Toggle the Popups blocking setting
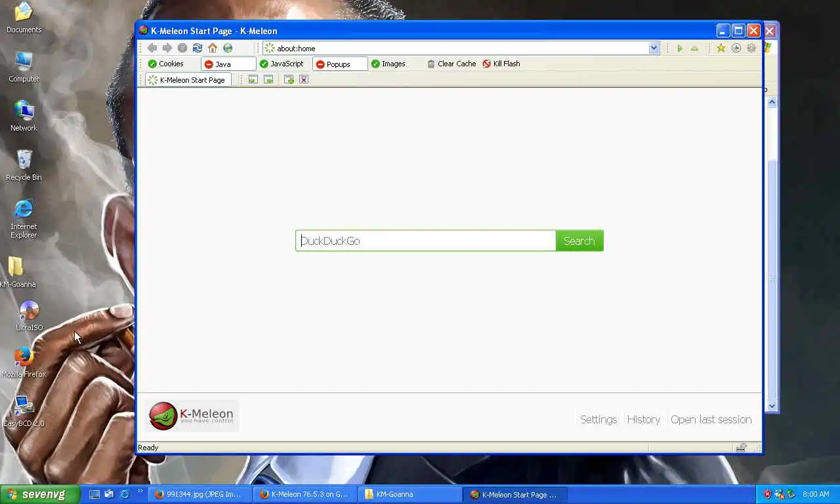The image size is (840, 504). (340, 64)
